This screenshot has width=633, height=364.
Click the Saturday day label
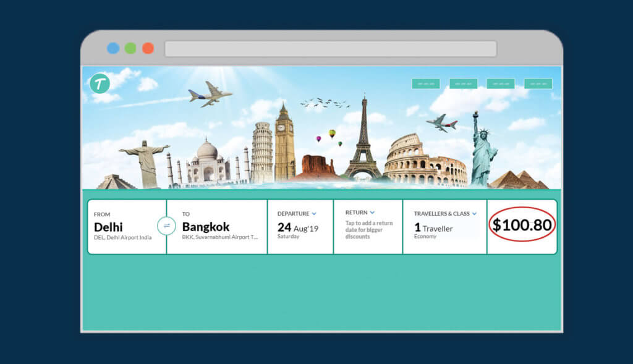(x=288, y=237)
